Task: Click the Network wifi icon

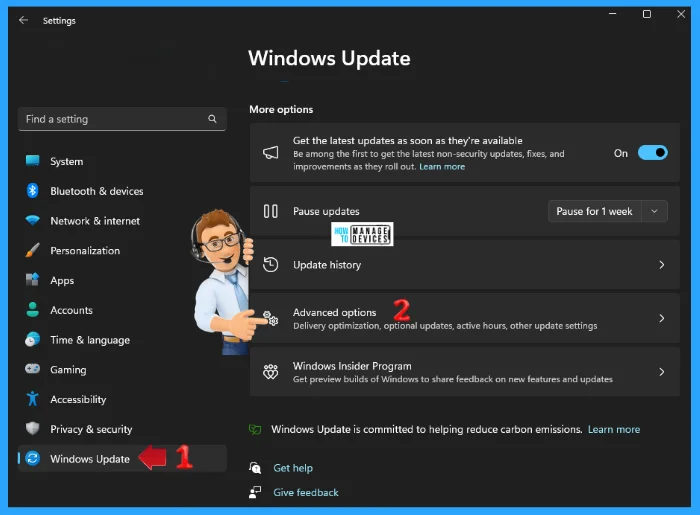Action: (x=33, y=220)
